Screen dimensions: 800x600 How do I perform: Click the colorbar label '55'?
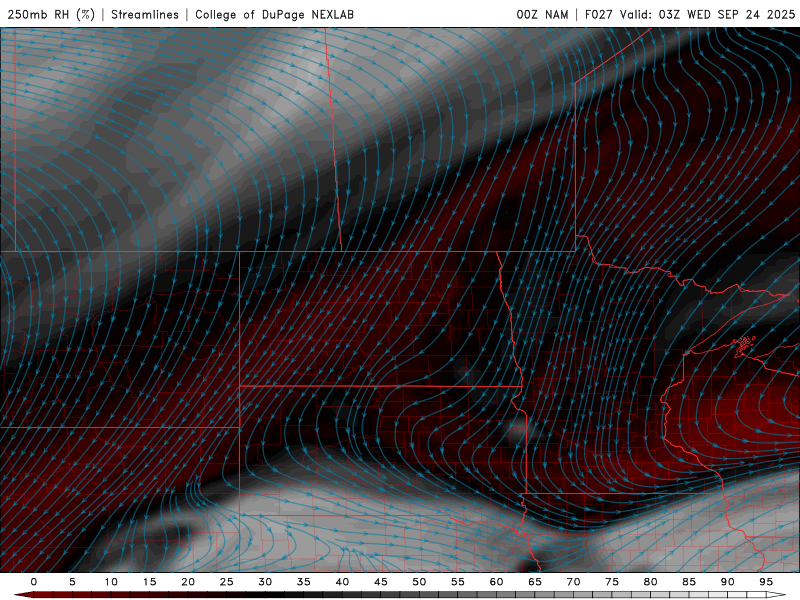(458, 582)
